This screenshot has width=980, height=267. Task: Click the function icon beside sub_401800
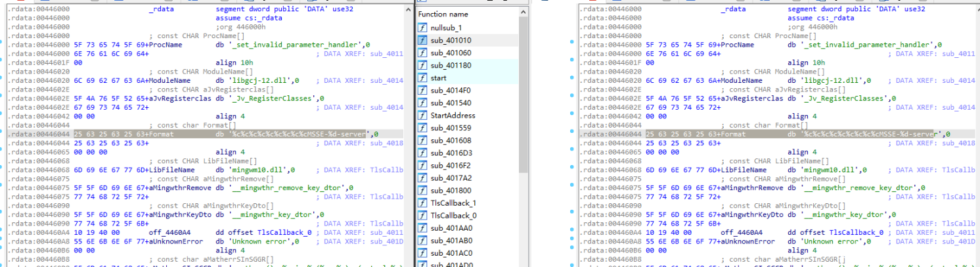pos(422,190)
